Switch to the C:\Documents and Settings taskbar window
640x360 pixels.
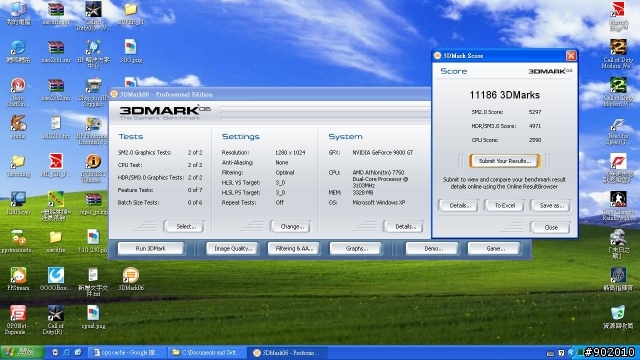[208, 353]
